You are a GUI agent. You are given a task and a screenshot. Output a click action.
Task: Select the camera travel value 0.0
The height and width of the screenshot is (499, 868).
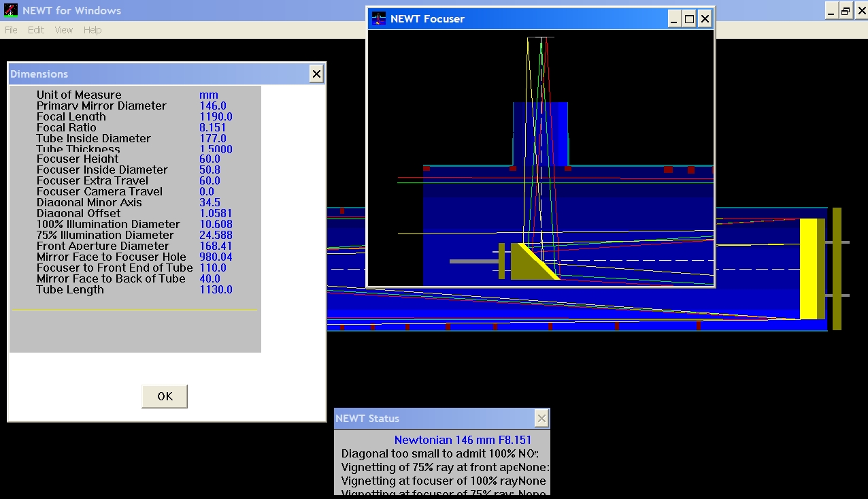click(x=207, y=192)
